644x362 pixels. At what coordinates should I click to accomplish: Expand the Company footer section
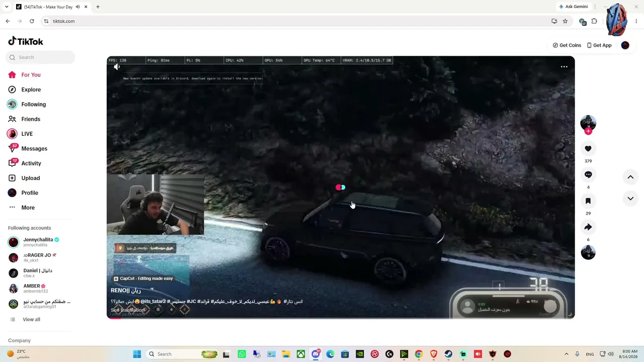click(19, 340)
